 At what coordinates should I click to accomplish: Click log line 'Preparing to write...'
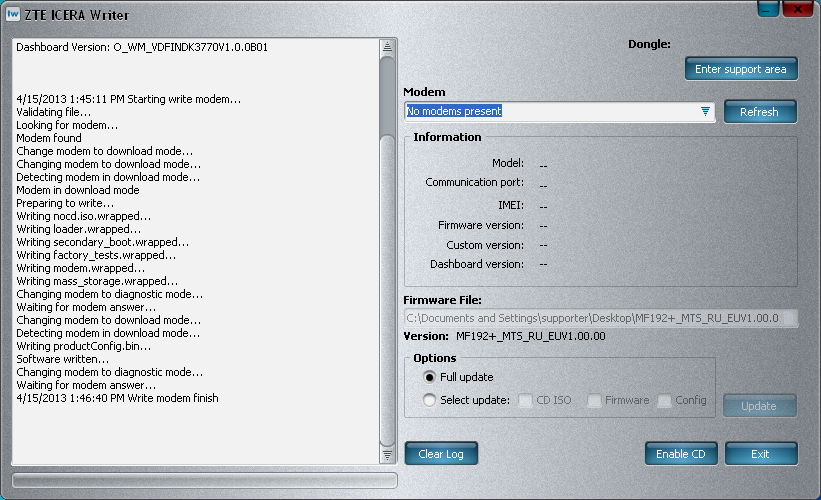[x=65, y=203]
